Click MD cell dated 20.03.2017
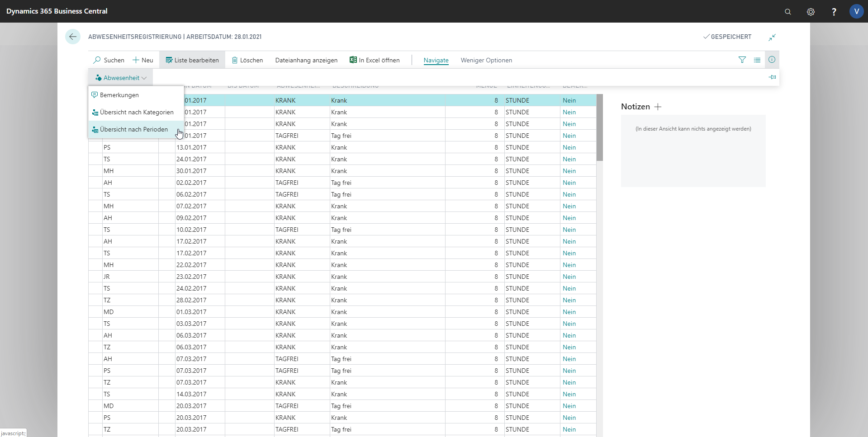Image resolution: width=868 pixels, height=437 pixels. coord(130,406)
